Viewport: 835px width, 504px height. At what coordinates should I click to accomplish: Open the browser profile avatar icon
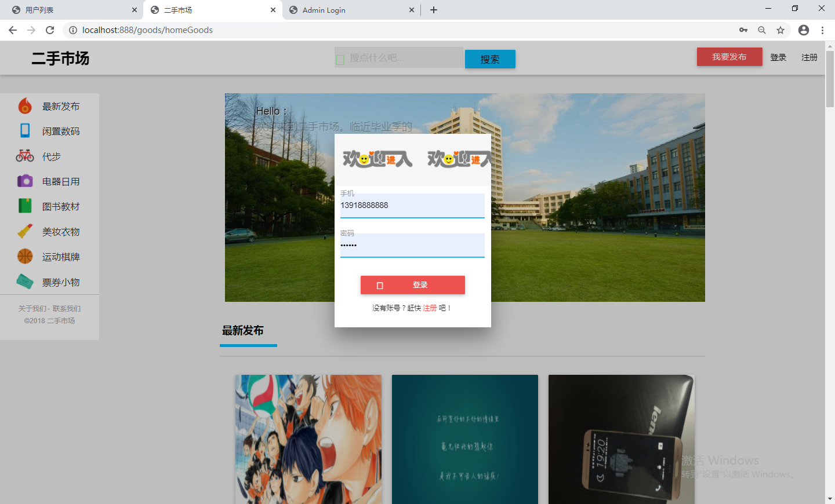[804, 30]
